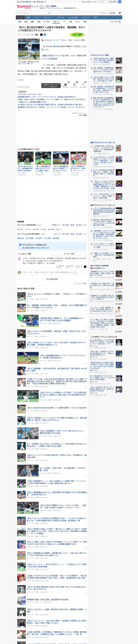Image resolution: width=138 pixels, height=644 pixels.
Task: Select the エキスパート tab
Action: click(x=48, y=17)
